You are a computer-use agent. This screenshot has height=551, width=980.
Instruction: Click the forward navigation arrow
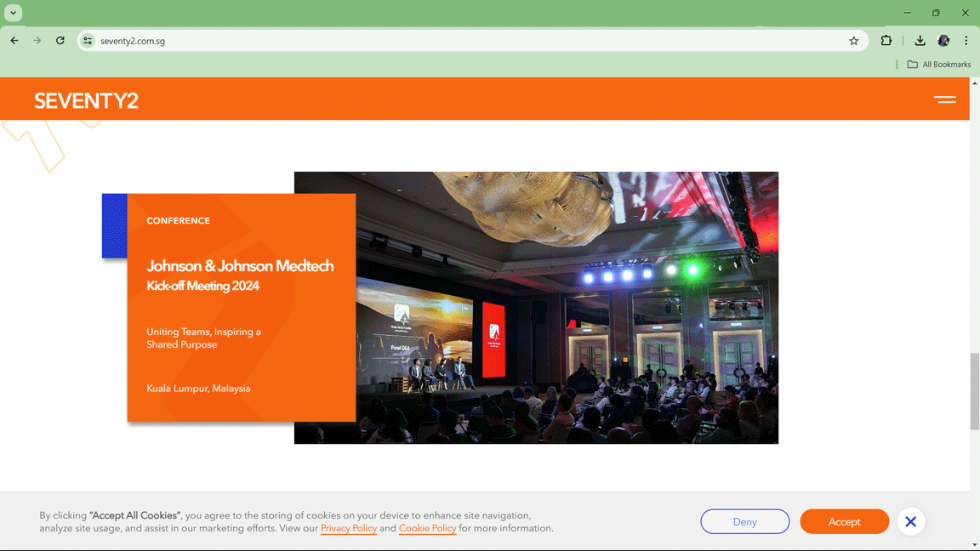pyautogui.click(x=37, y=40)
